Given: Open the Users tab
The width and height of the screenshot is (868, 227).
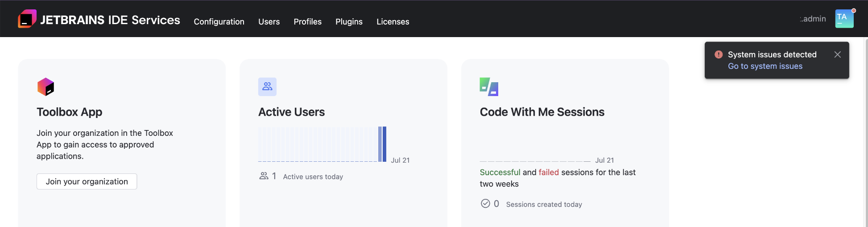Looking at the screenshot, I should pyautogui.click(x=269, y=21).
